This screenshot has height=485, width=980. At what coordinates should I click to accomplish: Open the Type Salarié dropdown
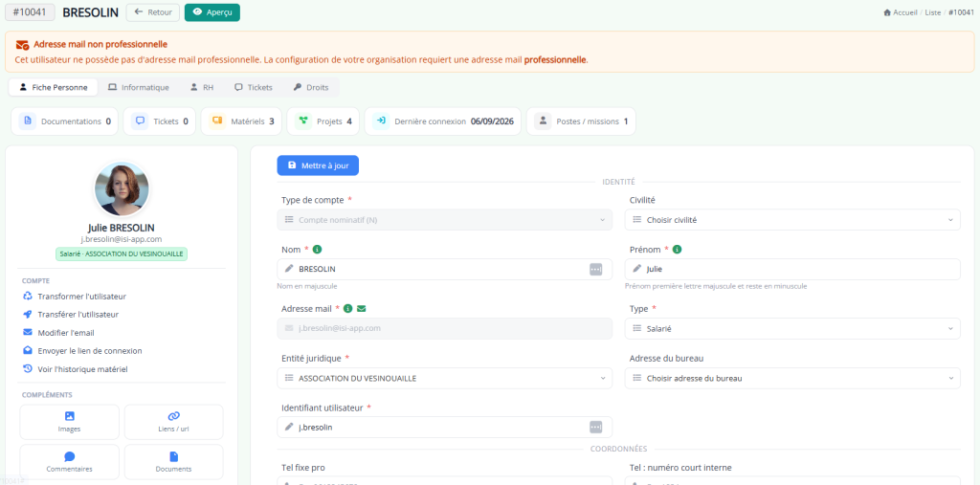792,328
